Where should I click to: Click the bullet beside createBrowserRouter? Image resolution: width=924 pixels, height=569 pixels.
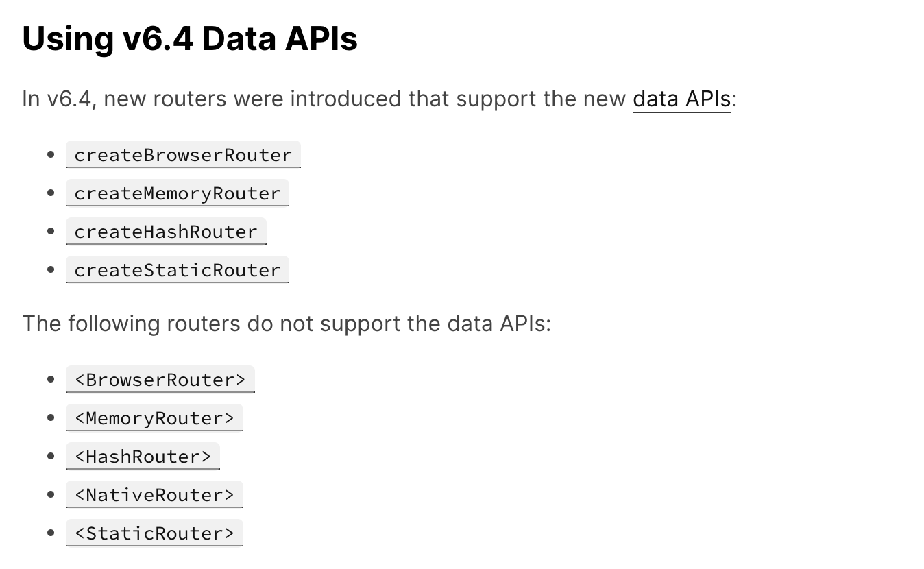[51, 155]
